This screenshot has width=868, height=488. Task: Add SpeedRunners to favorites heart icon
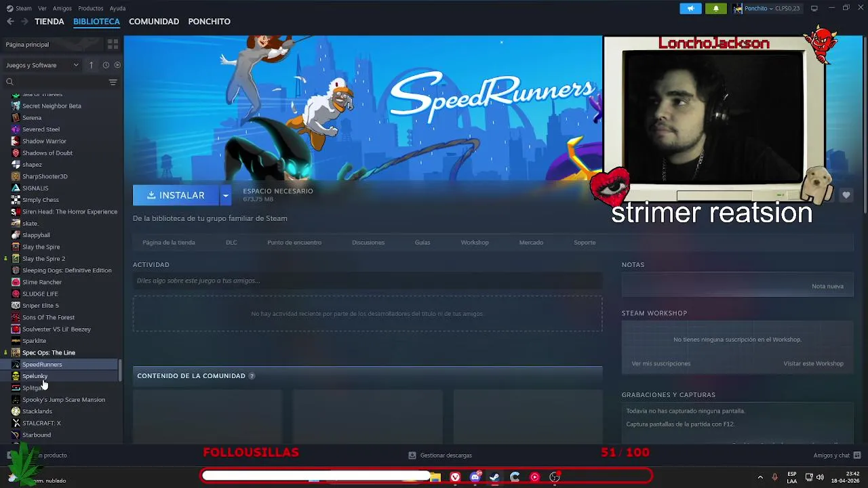pyautogui.click(x=846, y=195)
